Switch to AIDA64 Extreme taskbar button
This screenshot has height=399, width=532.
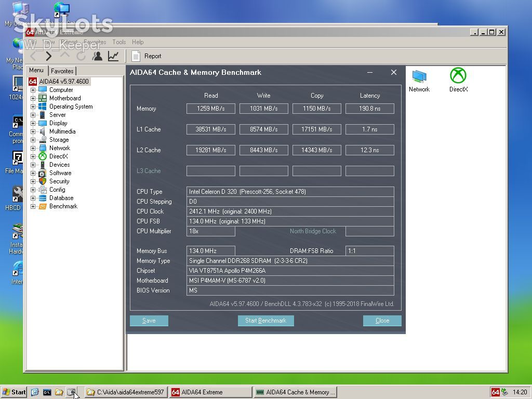coord(211,392)
